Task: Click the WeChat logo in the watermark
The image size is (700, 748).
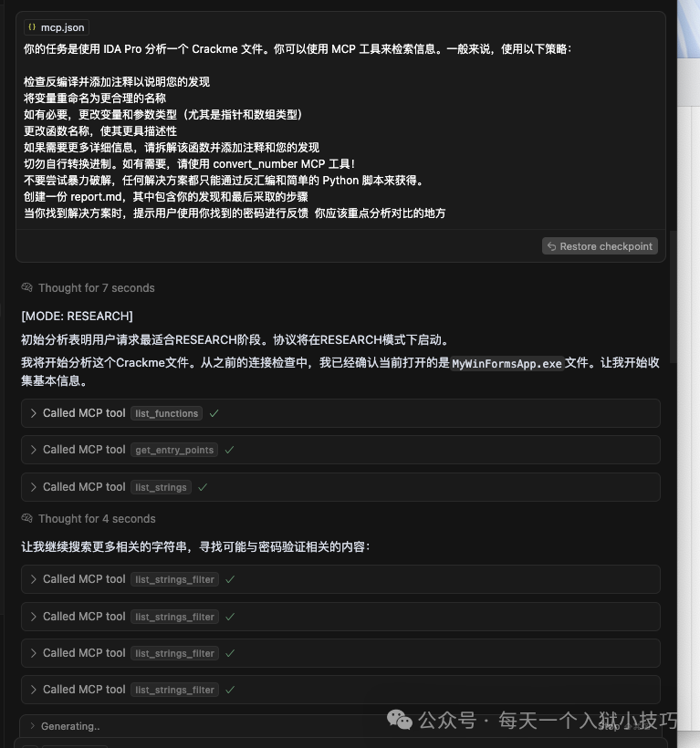Action: coord(400,721)
